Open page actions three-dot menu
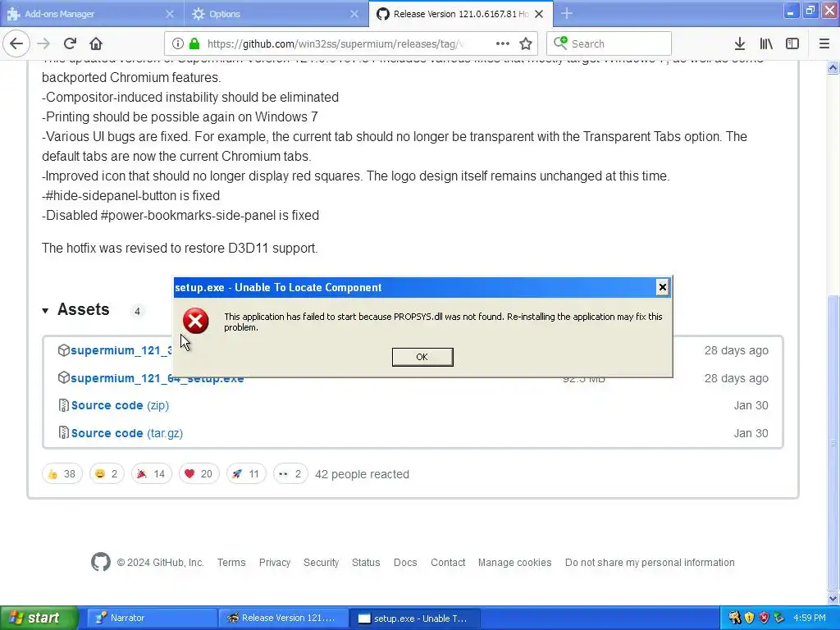 pos(503,44)
